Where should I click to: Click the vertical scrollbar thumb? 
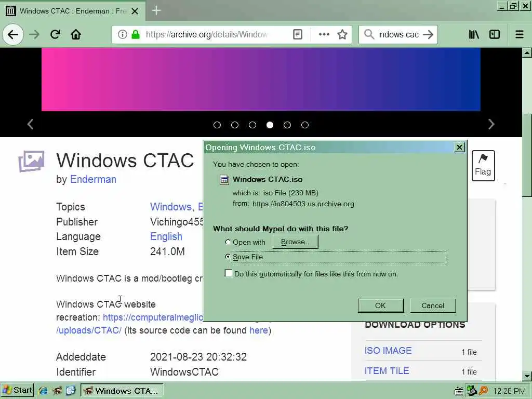point(527,155)
